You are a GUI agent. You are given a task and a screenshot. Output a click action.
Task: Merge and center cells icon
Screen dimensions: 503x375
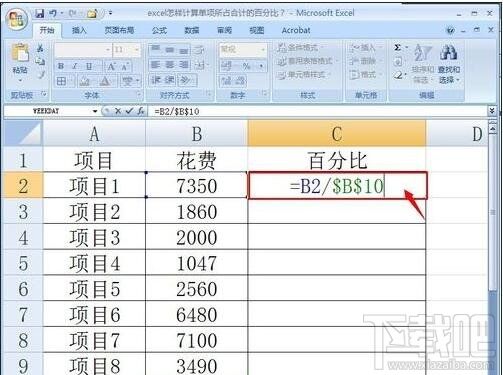click(200, 65)
